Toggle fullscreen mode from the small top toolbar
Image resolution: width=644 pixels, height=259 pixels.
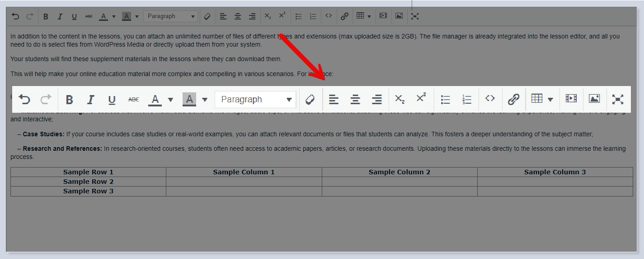415,16
